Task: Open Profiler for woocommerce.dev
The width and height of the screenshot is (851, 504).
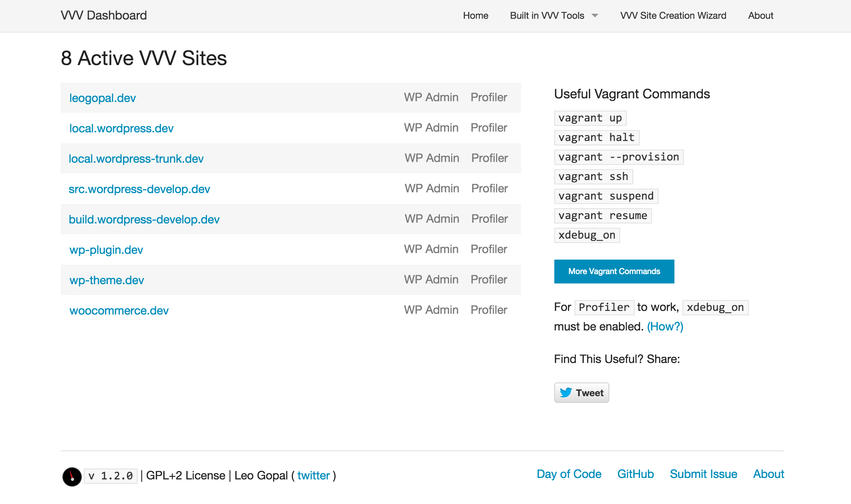Action: [489, 310]
